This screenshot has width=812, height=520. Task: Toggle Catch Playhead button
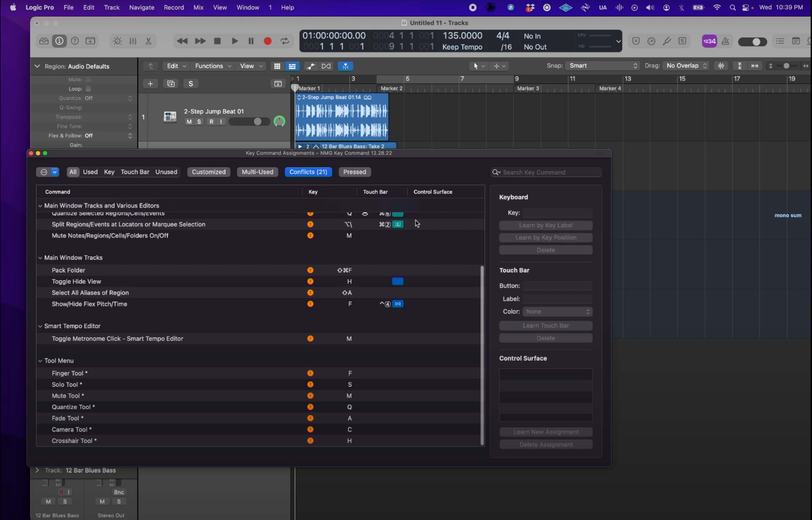[x=345, y=66]
